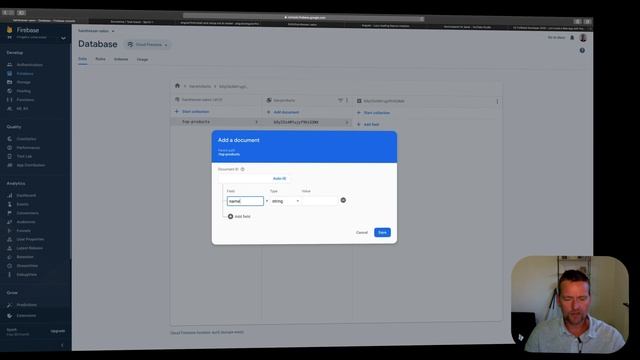Viewport: 640px width, 360px height.
Task: Open the document column's three-dot menu
Action: click(x=497, y=101)
